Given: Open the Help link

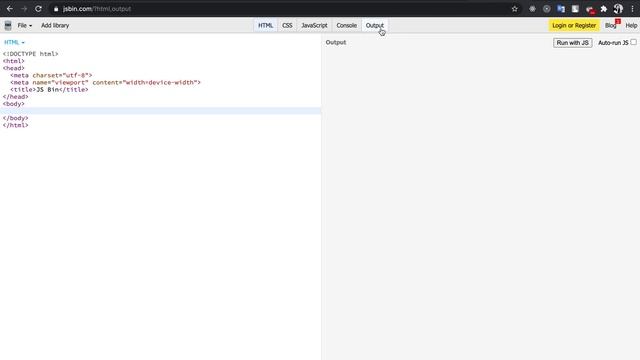Looking at the screenshot, I should tap(631, 25).
